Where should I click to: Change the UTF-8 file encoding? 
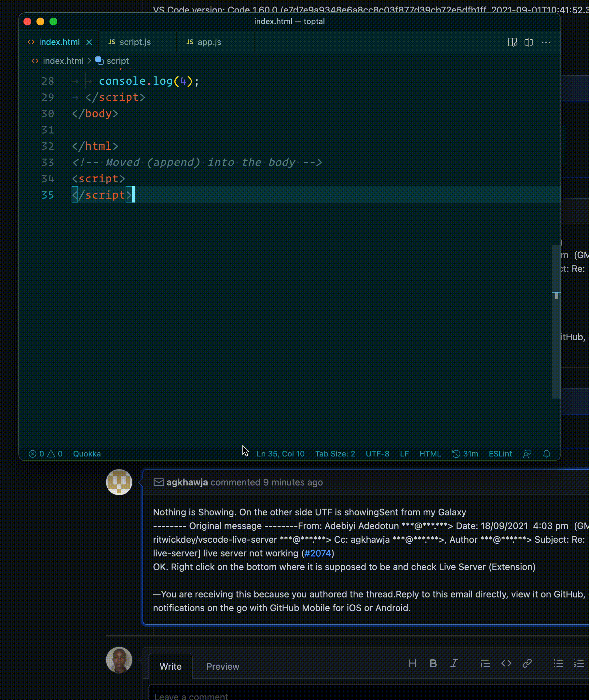tap(377, 454)
